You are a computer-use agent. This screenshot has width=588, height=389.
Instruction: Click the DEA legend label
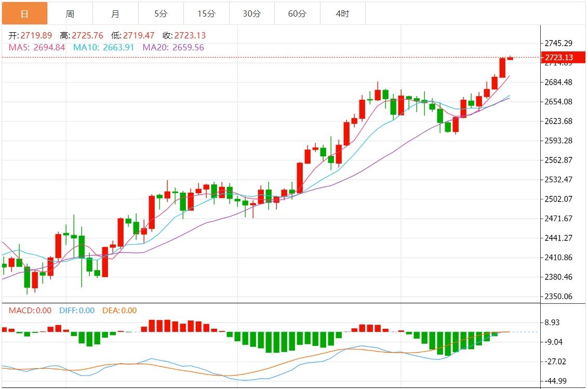tap(119, 311)
